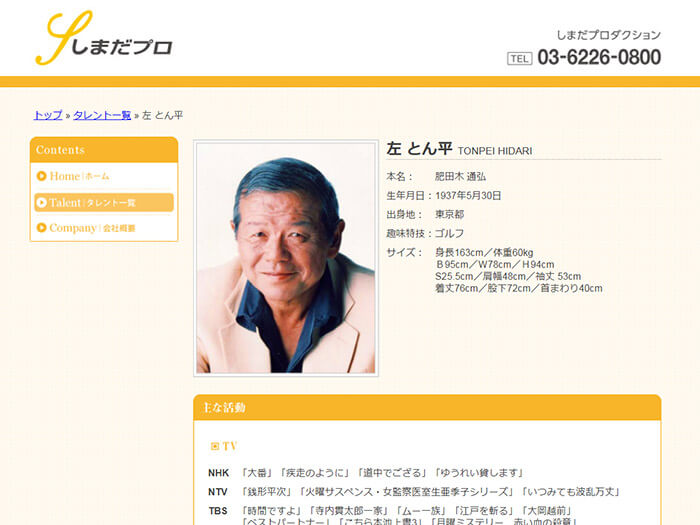Click the 主な活動 section header

click(x=427, y=408)
